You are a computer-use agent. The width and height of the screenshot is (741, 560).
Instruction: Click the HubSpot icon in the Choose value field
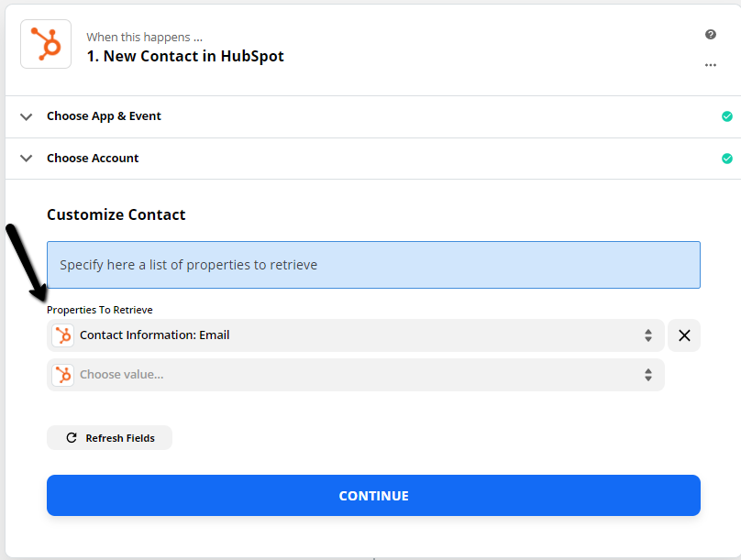click(63, 375)
